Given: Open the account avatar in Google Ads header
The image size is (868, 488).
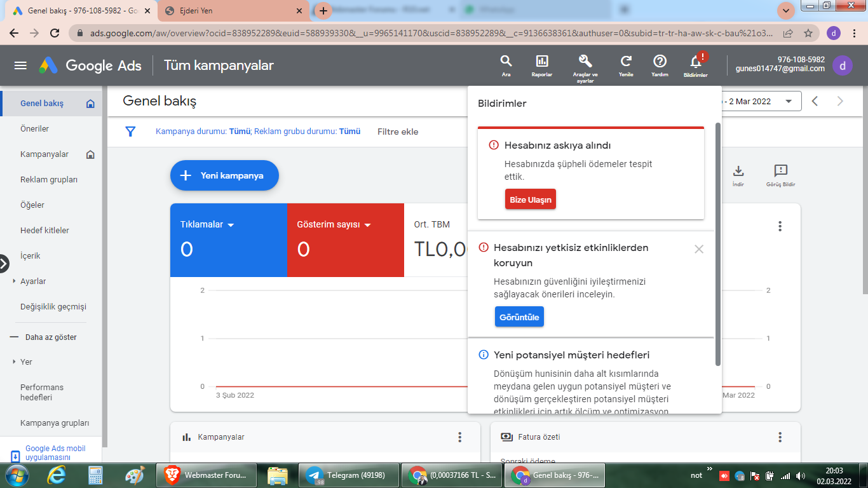Looking at the screenshot, I should point(843,65).
